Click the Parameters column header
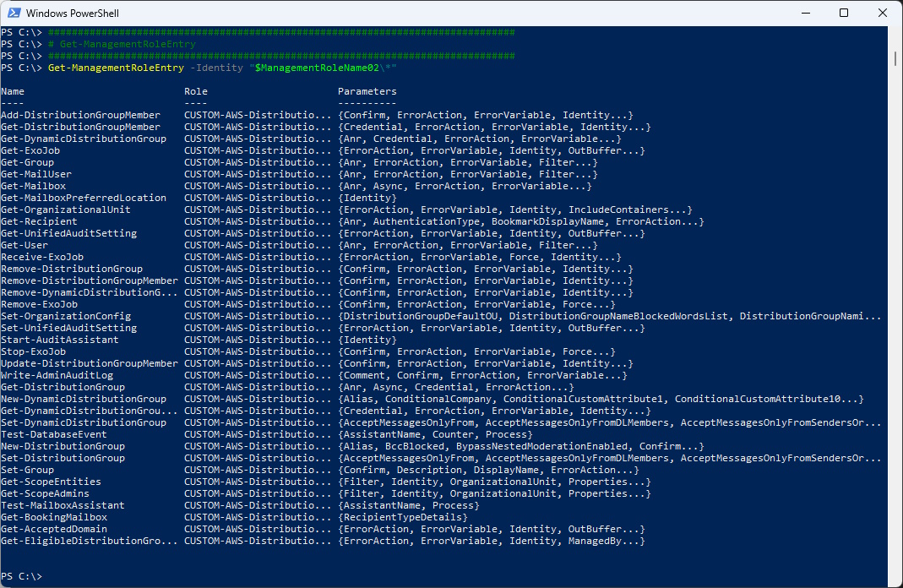 point(367,91)
